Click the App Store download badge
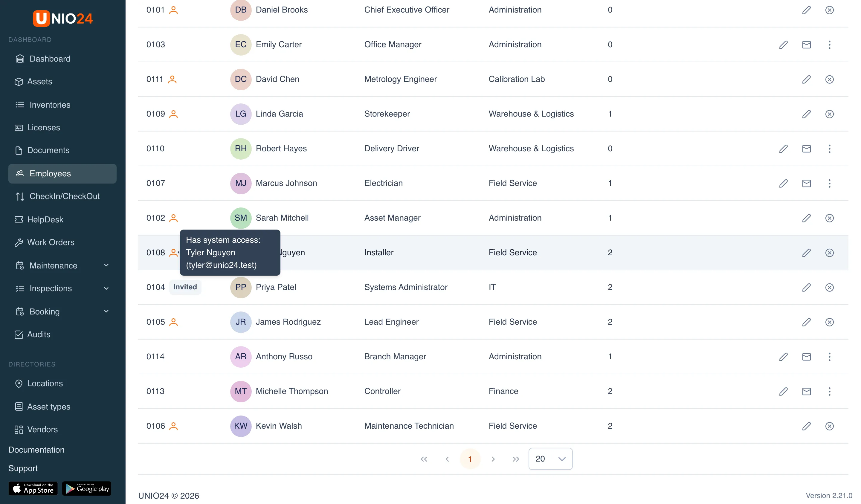Screen dimensions: 861x504 tap(33, 488)
